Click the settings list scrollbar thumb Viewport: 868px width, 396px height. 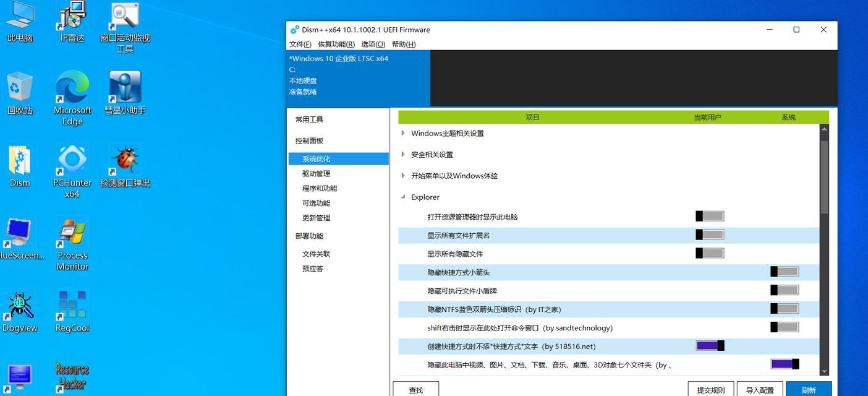[x=824, y=176]
